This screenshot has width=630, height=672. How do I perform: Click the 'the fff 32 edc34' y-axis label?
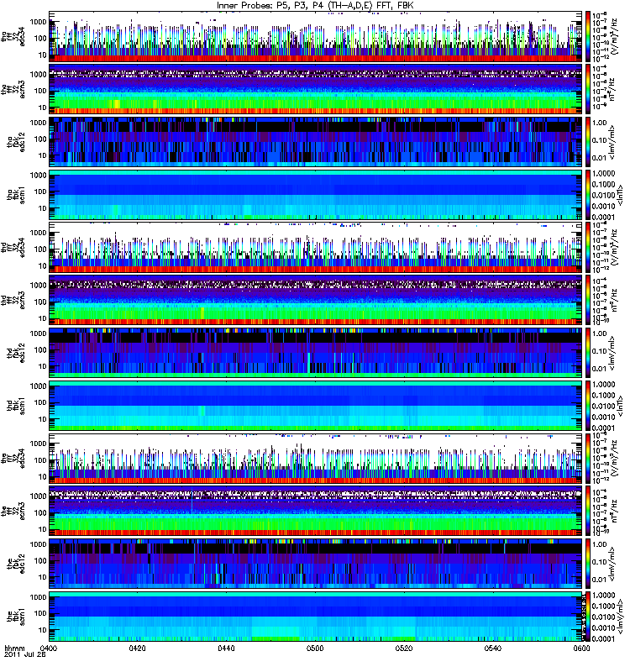click(x=13, y=459)
